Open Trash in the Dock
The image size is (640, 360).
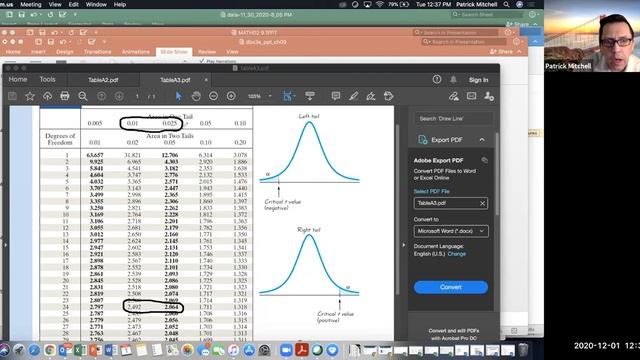523,350
